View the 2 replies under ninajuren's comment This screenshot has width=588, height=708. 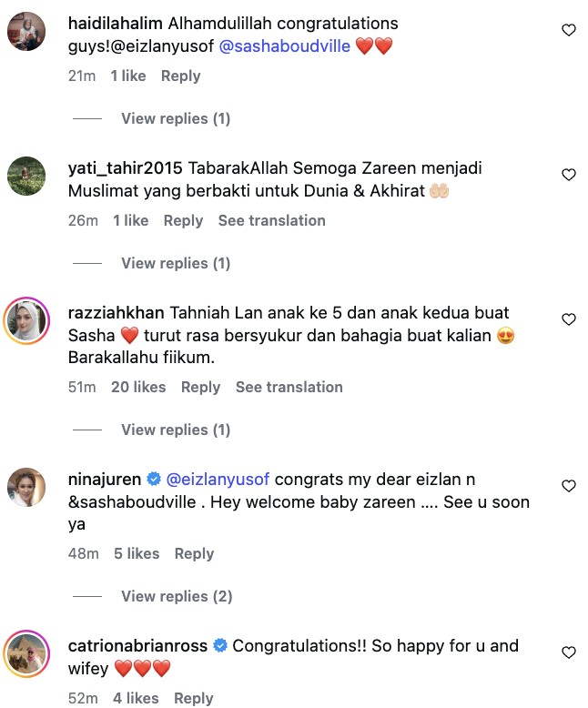click(177, 596)
